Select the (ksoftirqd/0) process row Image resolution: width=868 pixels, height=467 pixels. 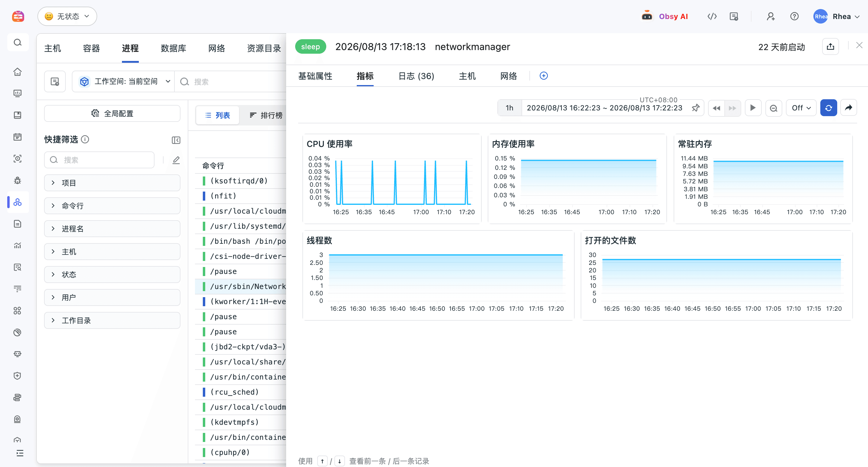click(x=241, y=181)
